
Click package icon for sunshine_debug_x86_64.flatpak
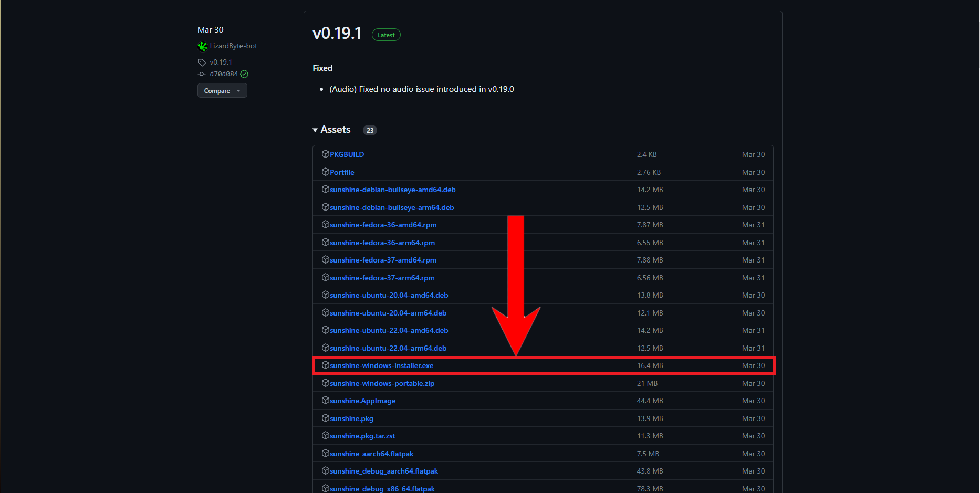coord(326,488)
